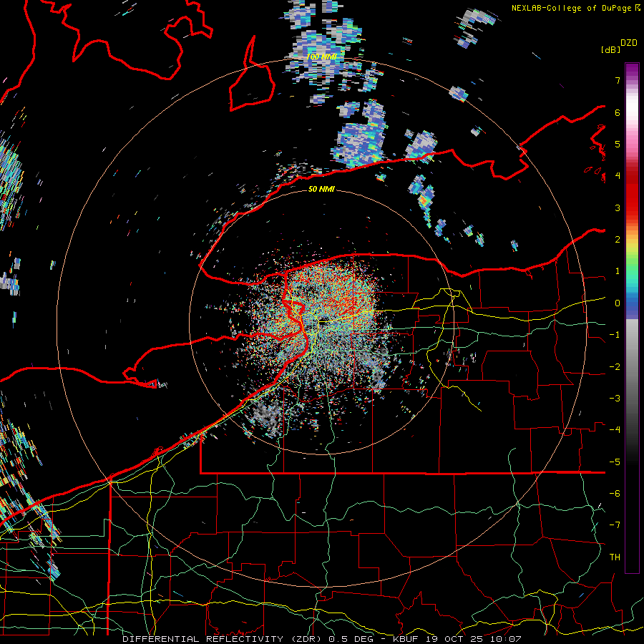This screenshot has width=644, height=644.
Task: Click the -5 value on color scale
Action: coord(615,462)
